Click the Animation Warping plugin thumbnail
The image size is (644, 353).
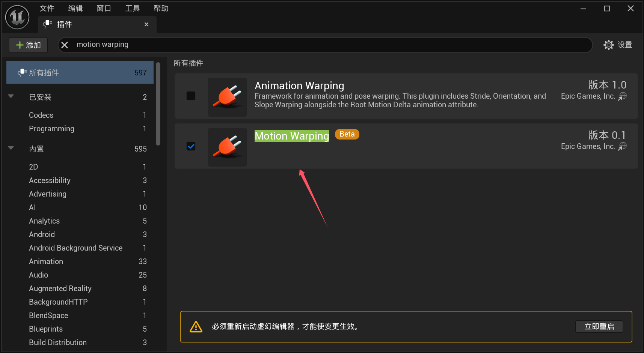click(x=228, y=97)
